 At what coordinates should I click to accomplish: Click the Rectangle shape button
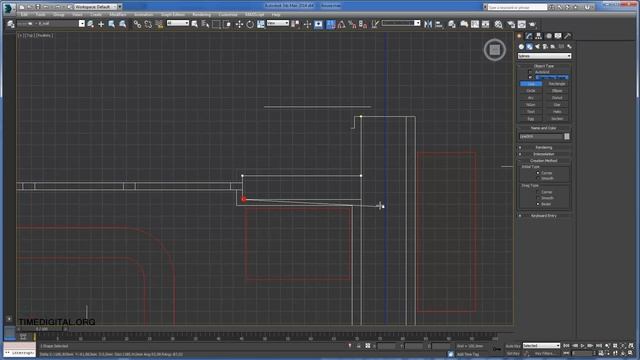(x=557, y=84)
